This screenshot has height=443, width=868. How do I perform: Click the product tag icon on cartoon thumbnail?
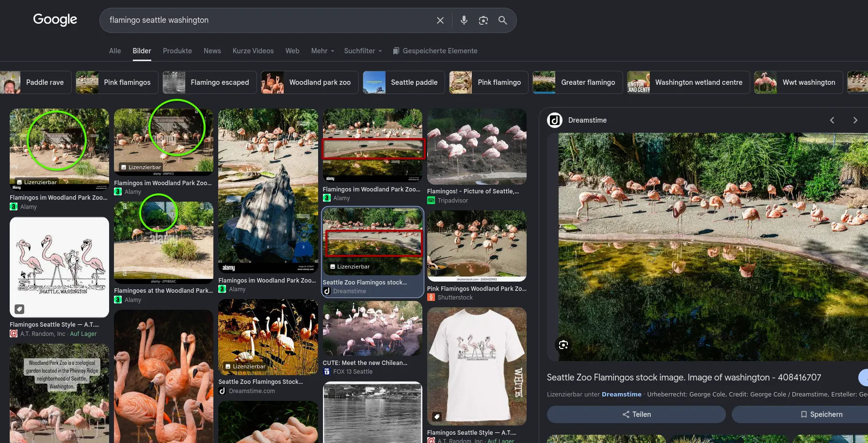pyautogui.click(x=19, y=309)
